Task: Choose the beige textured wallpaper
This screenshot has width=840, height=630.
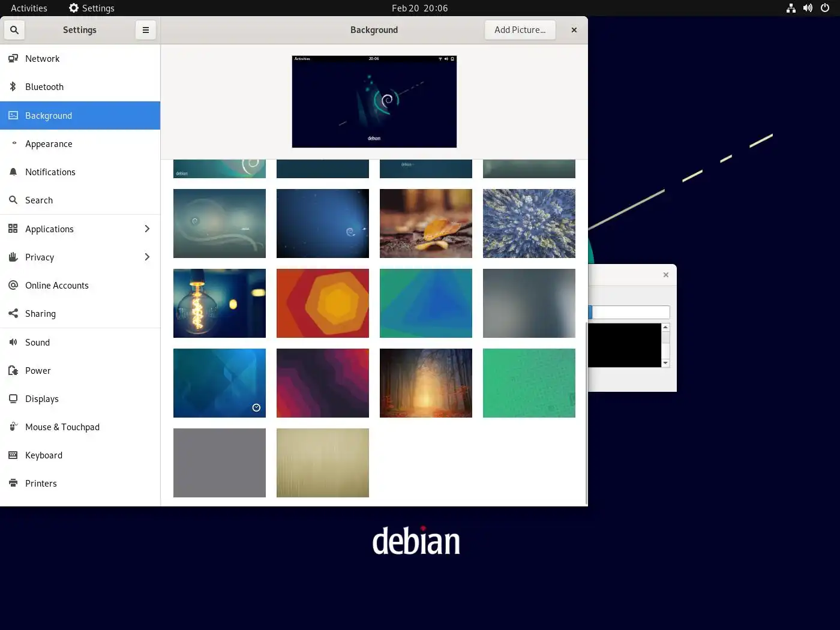Action: 323,463
